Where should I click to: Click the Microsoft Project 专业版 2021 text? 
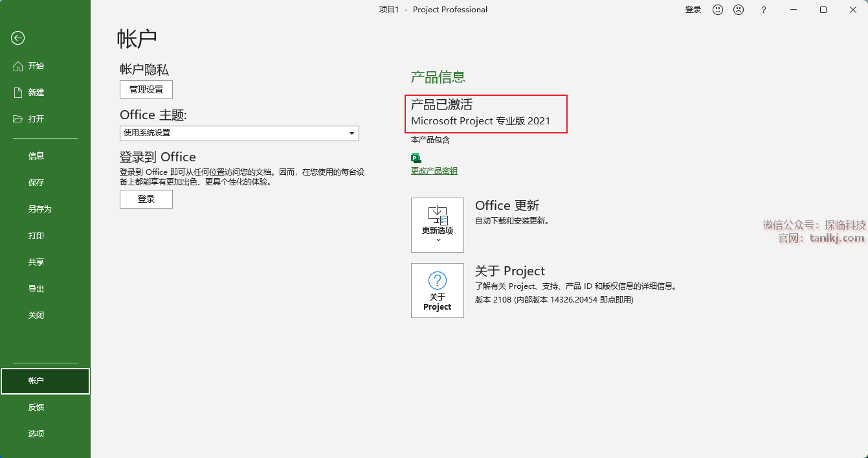[480, 121]
